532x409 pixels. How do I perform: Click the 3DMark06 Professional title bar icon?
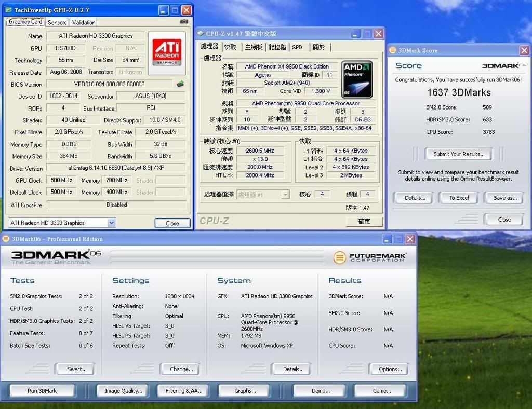6,239
